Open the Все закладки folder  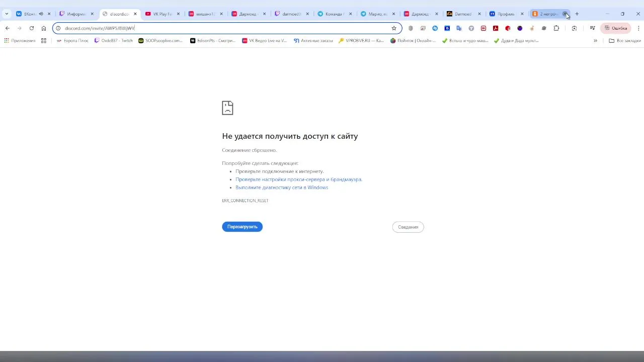(x=624, y=41)
